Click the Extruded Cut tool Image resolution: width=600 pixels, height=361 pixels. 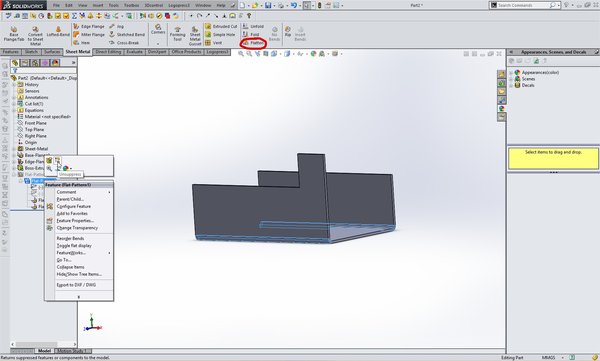221,26
